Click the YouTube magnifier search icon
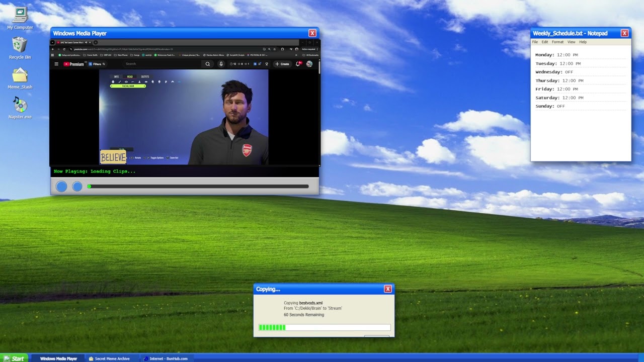The width and height of the screenshot is (644, 362). tap(207, 64)
